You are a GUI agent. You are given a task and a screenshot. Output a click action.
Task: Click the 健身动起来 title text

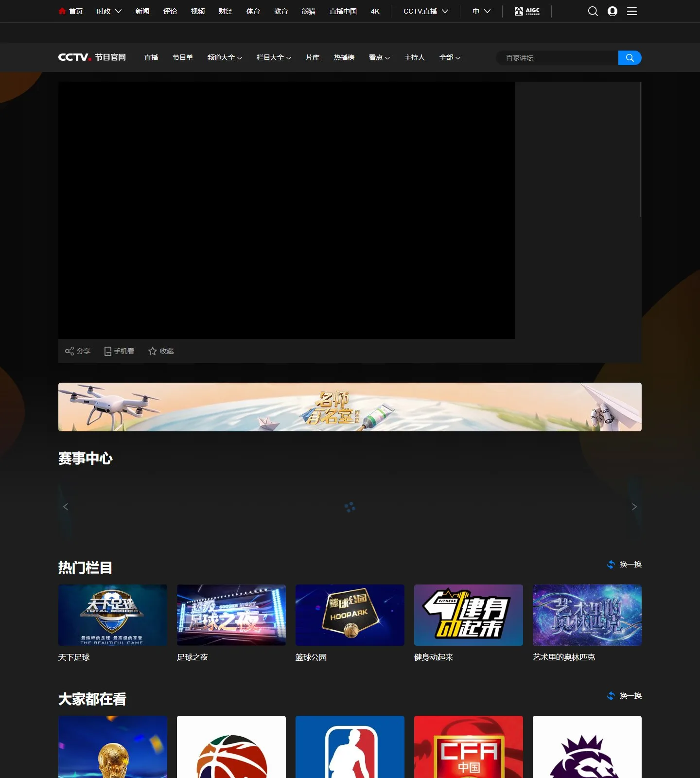coord(434,657)
